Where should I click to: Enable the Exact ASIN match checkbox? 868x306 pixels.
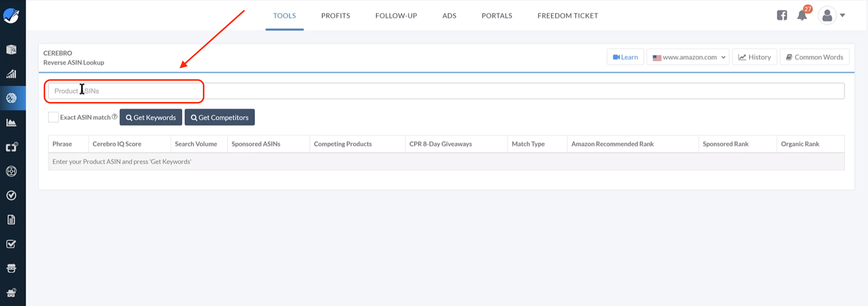point(53,117)
